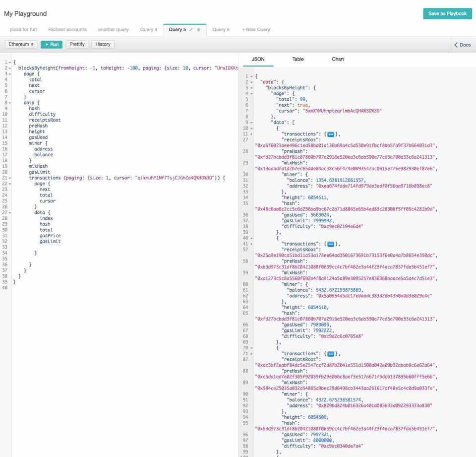Add a new query tab
Screen dimensions: 476x457
coord(256,30)
